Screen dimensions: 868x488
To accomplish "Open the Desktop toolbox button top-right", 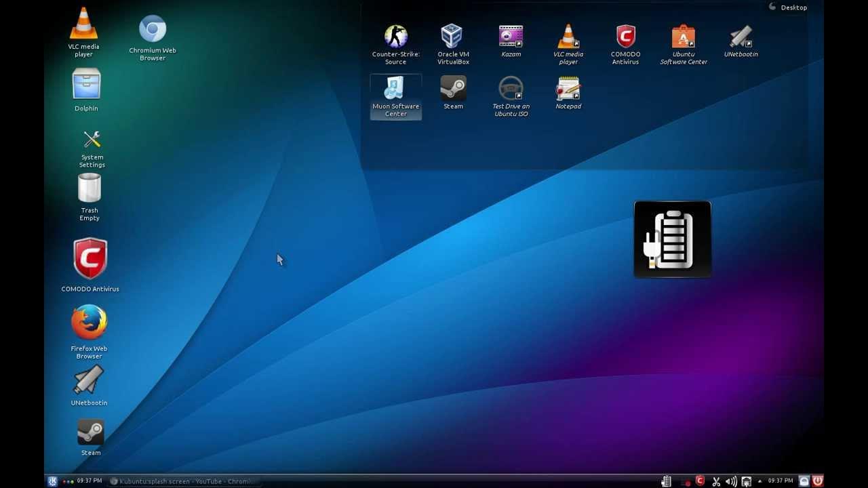I will [x=788, y=7].
